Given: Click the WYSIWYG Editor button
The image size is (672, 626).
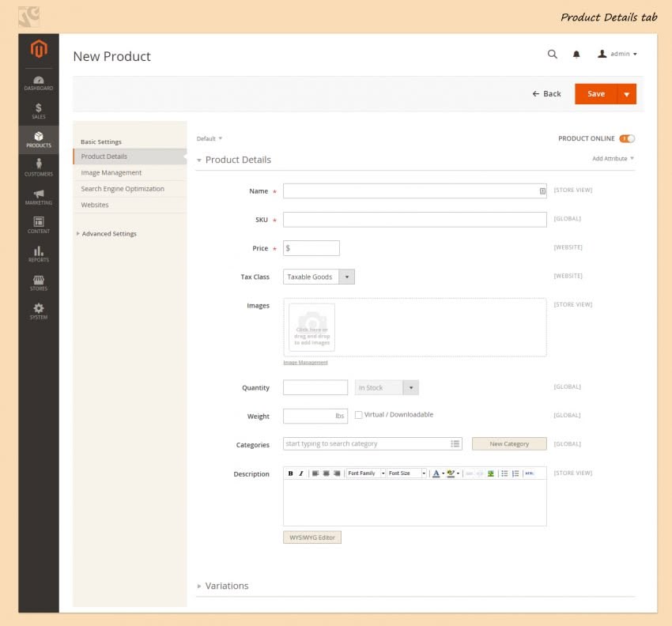Looking at the screenshot, I should click(x=312, y=537).
